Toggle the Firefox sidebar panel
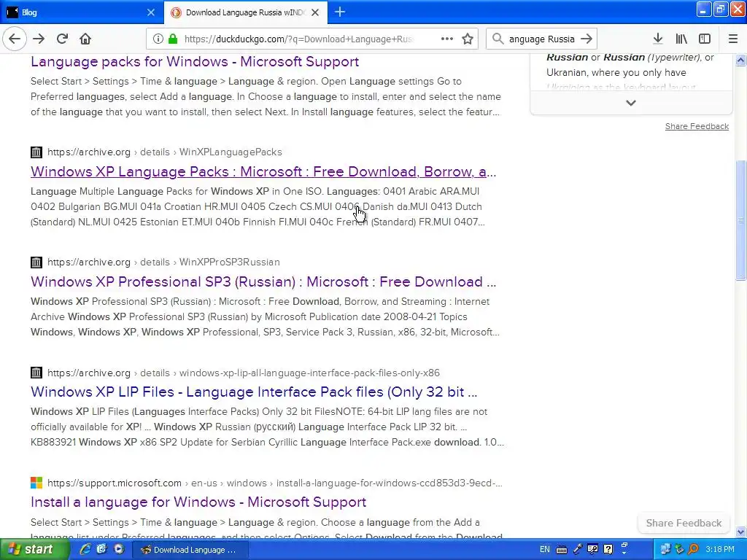 (x=705, y=39)
